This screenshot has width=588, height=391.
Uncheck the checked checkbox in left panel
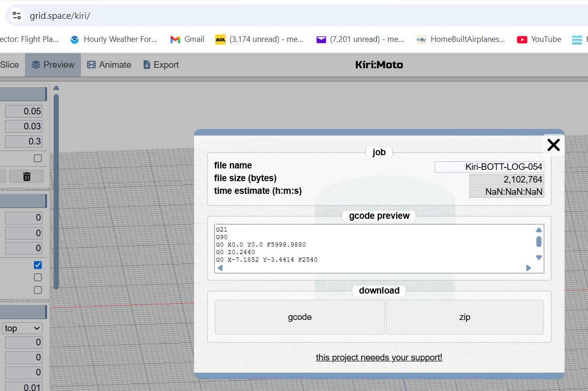[x=38, y=265]
